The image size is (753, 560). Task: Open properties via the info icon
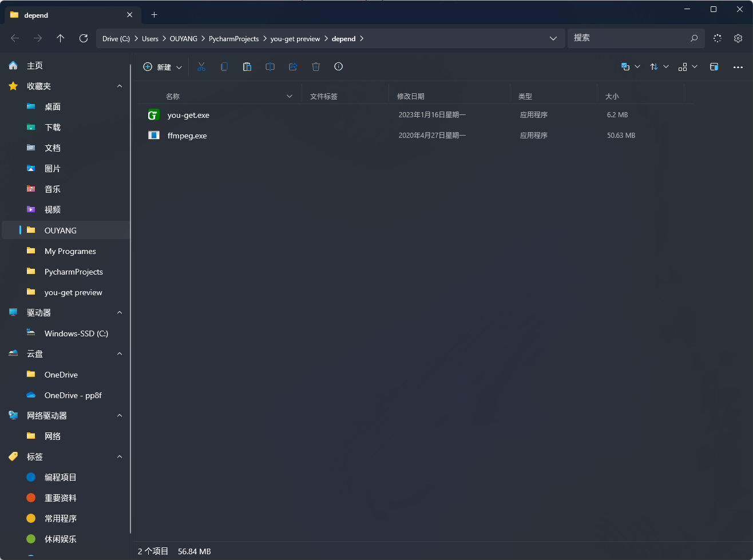tap(339, 67)
